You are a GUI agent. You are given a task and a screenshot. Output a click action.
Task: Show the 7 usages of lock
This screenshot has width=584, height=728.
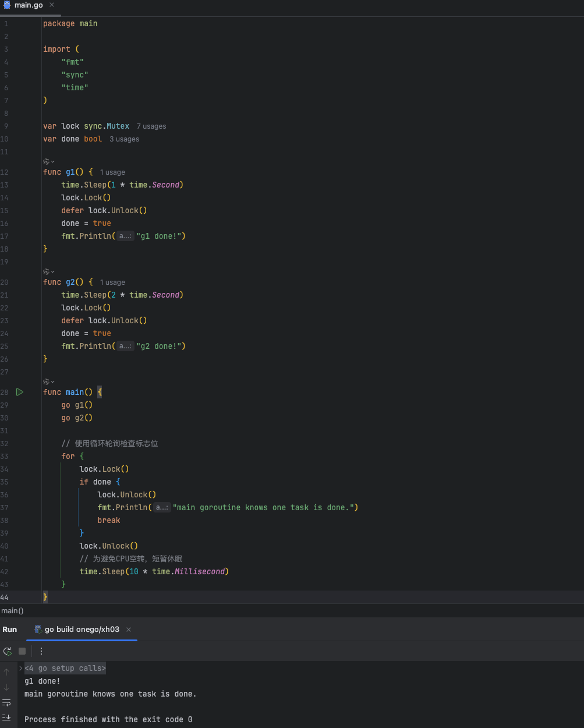[151, 126]
